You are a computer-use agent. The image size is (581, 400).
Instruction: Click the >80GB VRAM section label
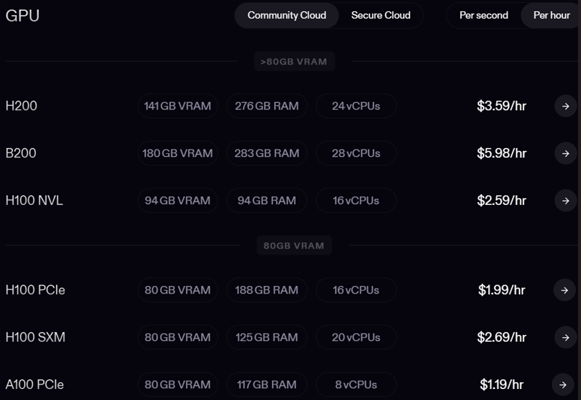[294, 61]
